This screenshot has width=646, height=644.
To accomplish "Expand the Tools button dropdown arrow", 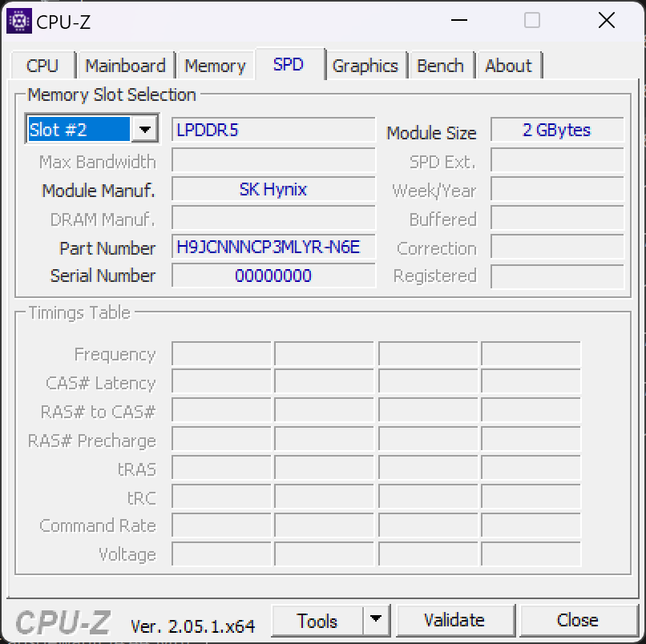I will (x=376, y=619).
